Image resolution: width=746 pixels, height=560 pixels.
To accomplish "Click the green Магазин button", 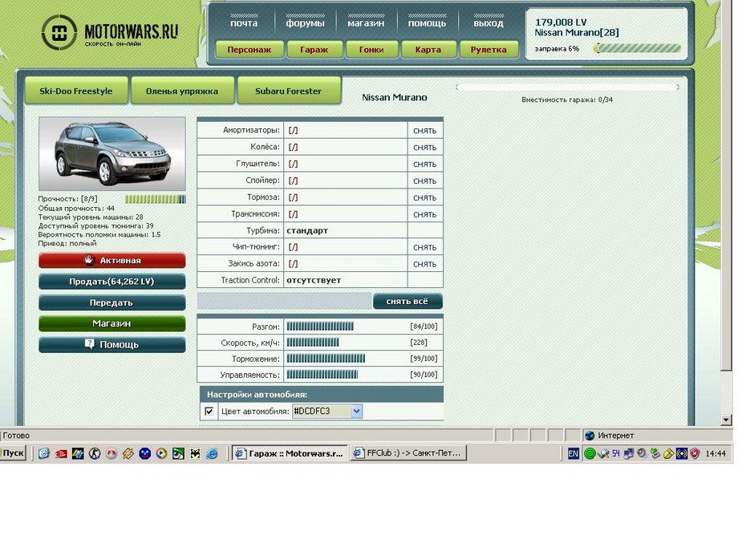I will [111, 323].
